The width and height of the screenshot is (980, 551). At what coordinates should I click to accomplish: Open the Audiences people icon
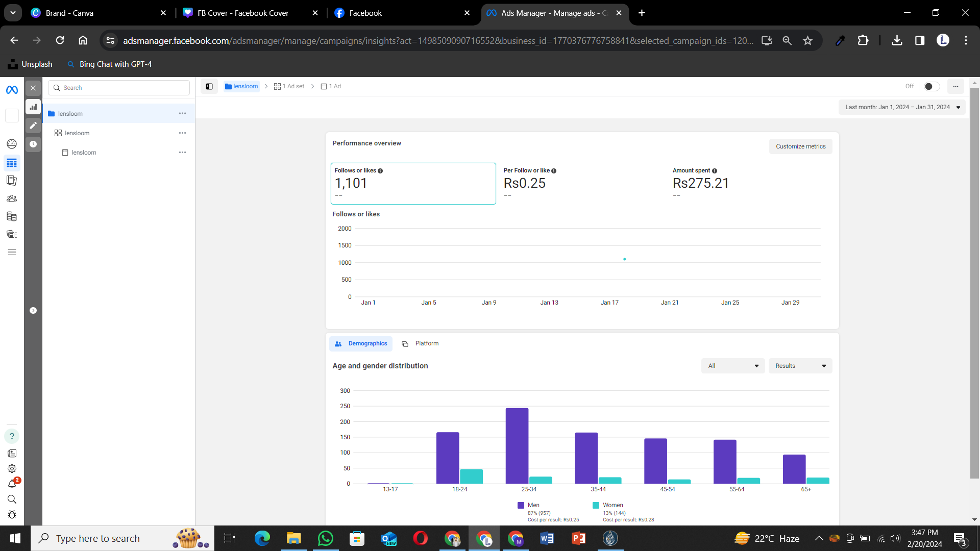click(12, 198)
